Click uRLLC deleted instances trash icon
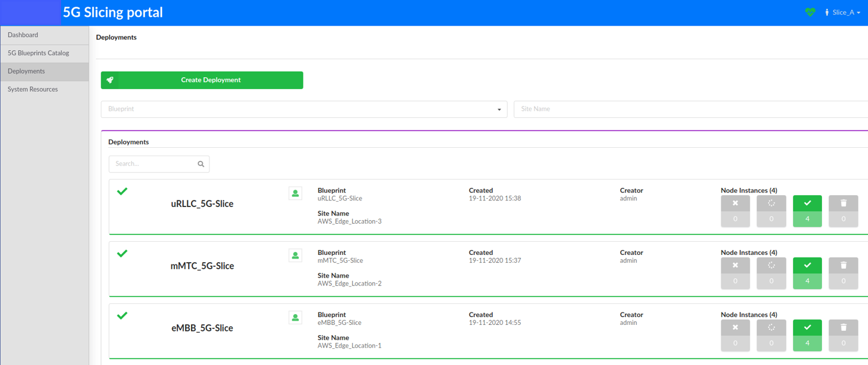868x365 pixels. click(x=843, y=203)
